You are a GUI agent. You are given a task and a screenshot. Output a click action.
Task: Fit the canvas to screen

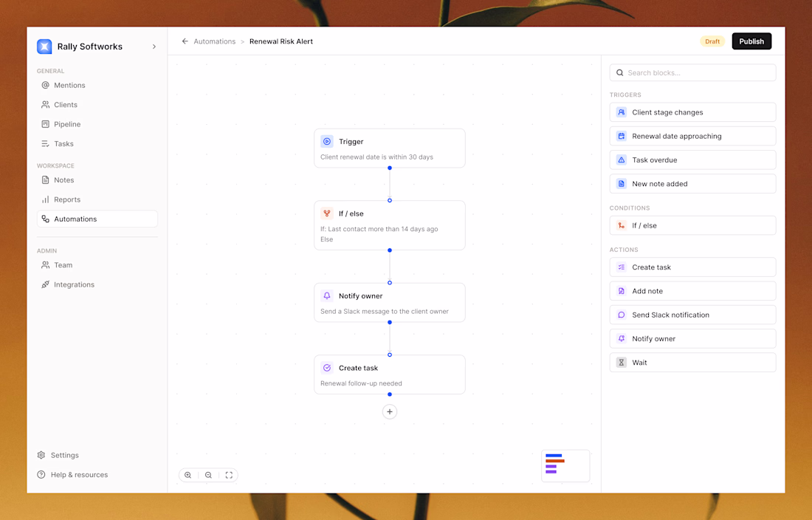[x=229, y=475]
